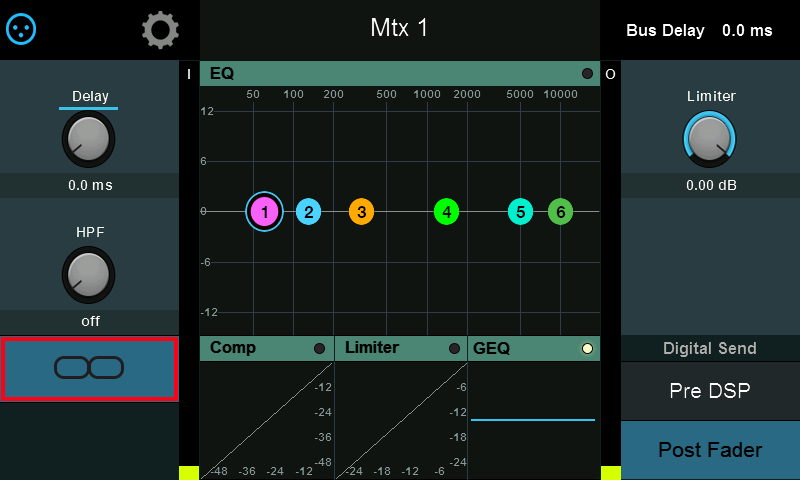Select EQ band 2 blue node
800x480 pixels.
click(x=309, y=212)
